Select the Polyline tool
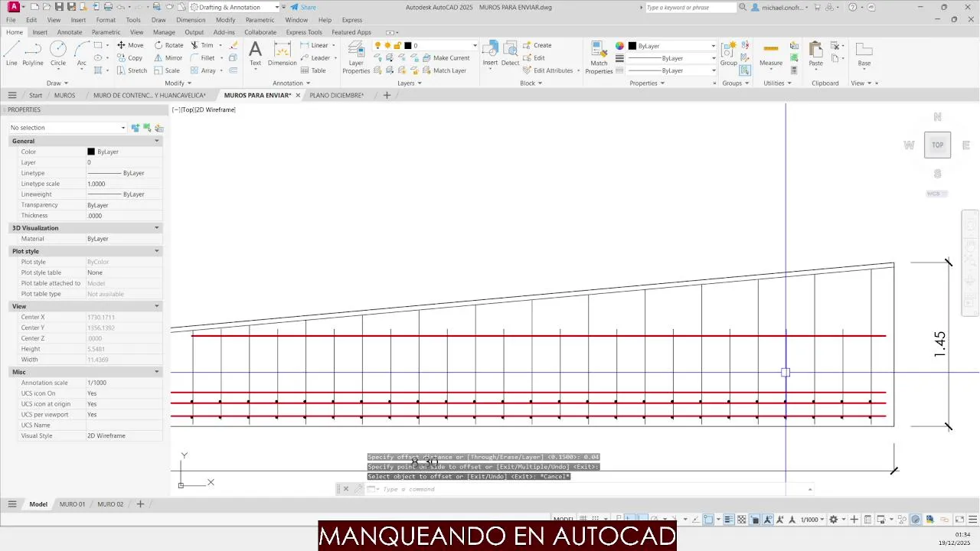This screenshot has height=551, width=980. 33,54
